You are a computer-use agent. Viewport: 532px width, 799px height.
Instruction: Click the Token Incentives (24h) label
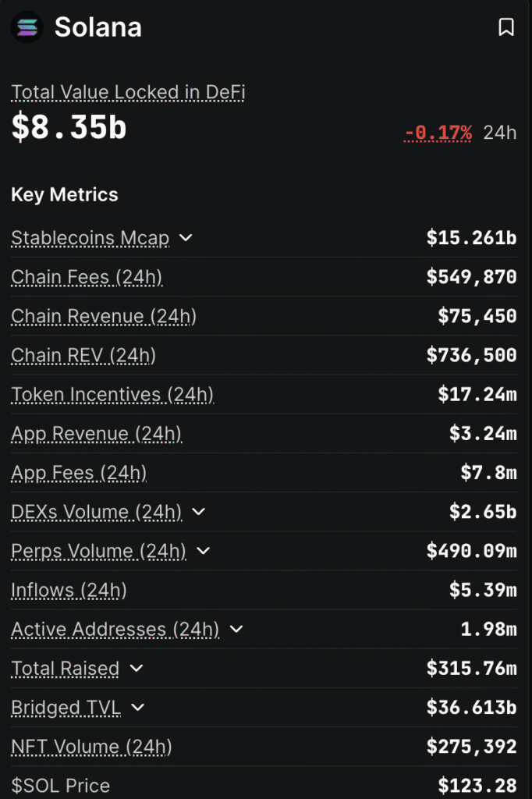[112, 394]
